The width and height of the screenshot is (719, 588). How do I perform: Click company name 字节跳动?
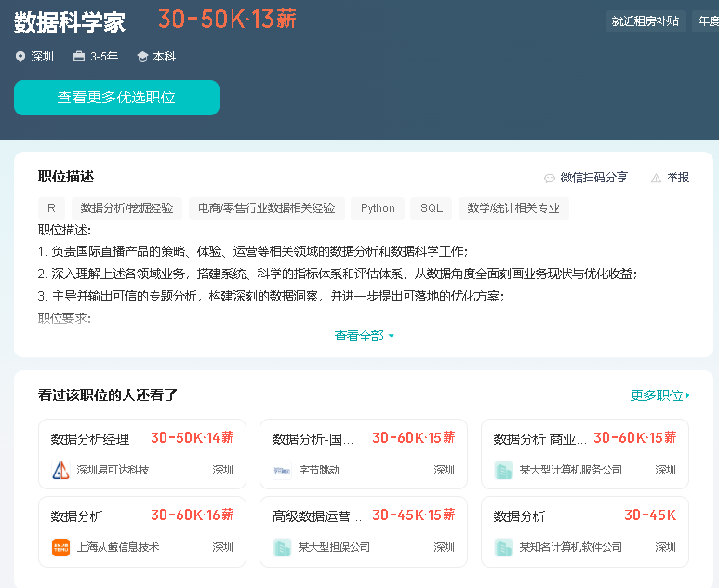click(x=319, y=470)
